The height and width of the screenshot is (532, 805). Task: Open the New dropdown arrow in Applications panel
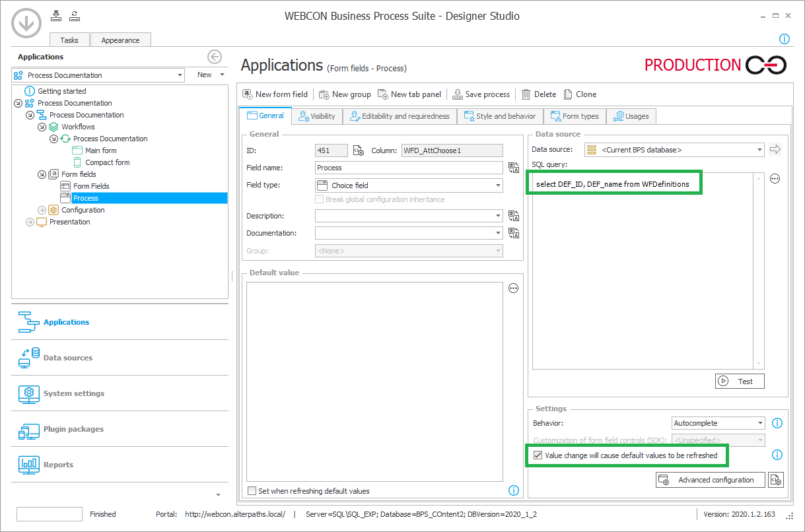[223, 75]
